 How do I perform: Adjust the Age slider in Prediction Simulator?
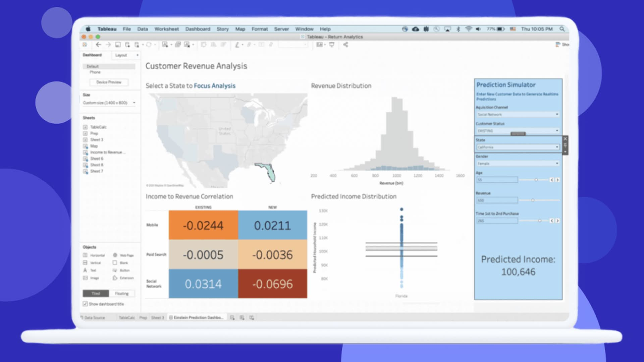point(536,180)
